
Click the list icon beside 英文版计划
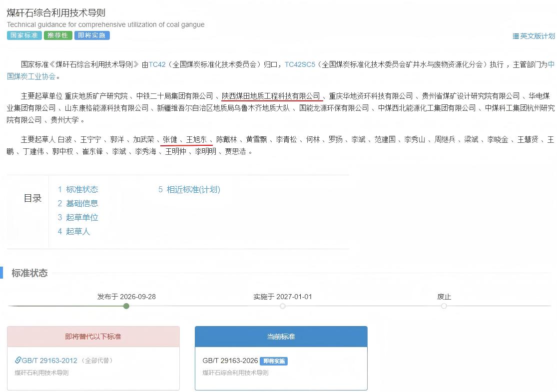coord(516,36)
